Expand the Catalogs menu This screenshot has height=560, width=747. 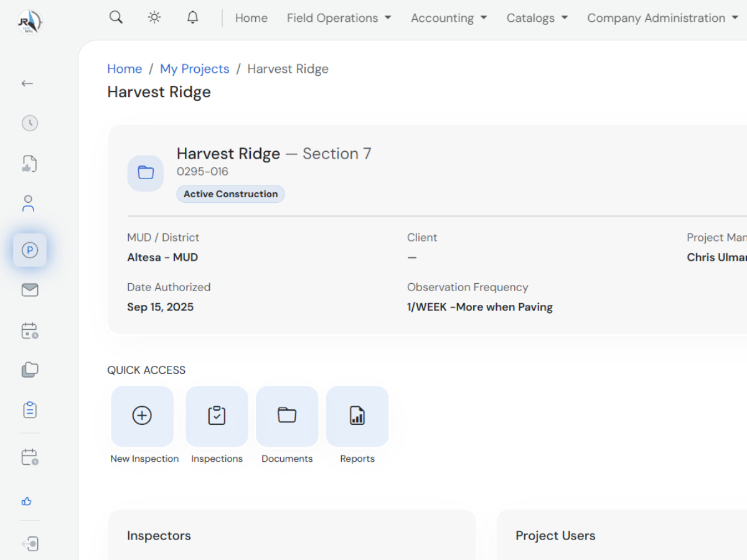pyautogui.click(x=537, y=18)
